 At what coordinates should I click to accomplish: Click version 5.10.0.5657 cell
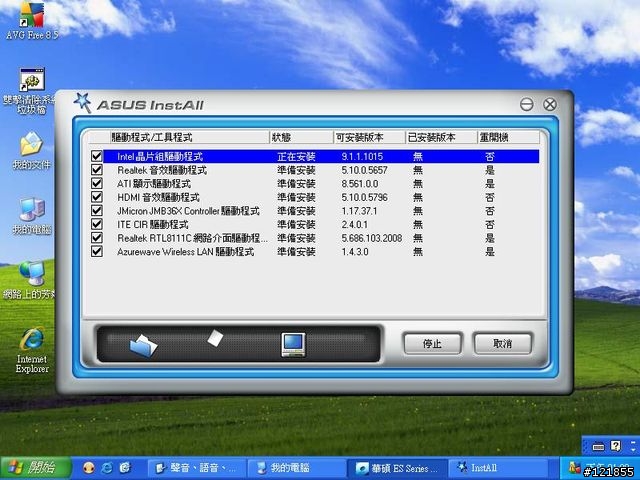(x=364, y=170)
